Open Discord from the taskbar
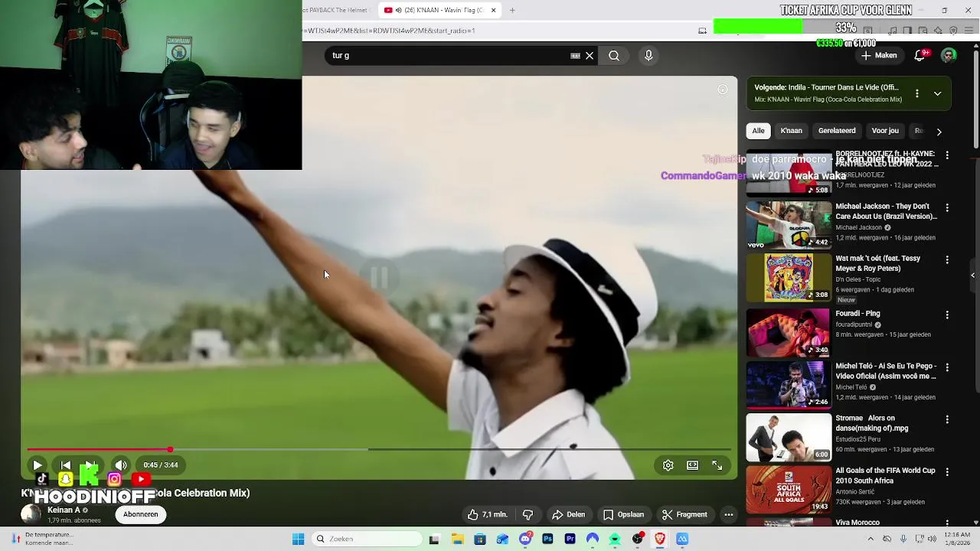This screenshot has height=551, width=980. coord(525,539)
